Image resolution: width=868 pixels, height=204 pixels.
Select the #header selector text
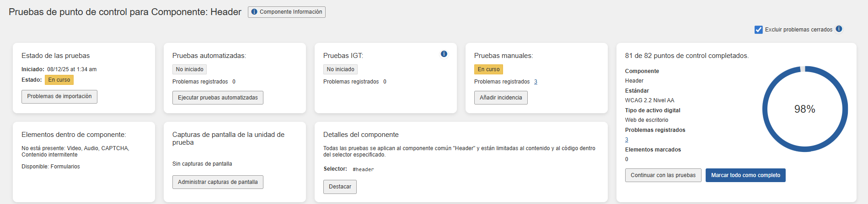coord(363,169)
